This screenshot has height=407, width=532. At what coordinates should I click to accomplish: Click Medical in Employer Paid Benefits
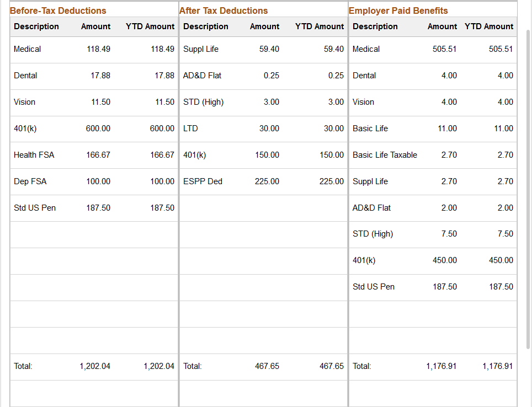366,49
